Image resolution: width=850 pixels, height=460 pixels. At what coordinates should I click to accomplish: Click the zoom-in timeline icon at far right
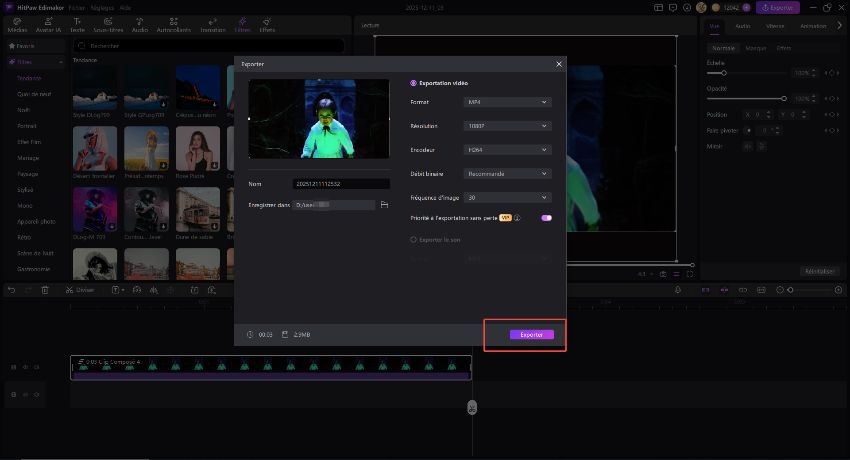coord(838,290)
